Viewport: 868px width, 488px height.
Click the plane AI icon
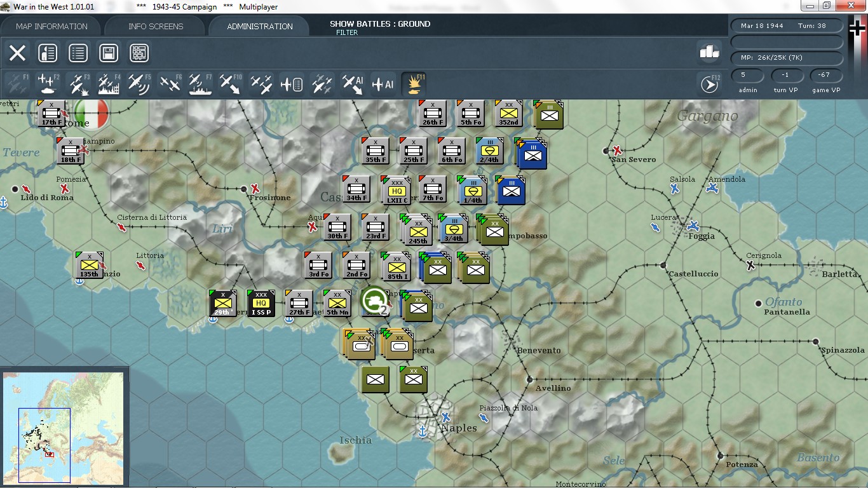tap(383, 84)
